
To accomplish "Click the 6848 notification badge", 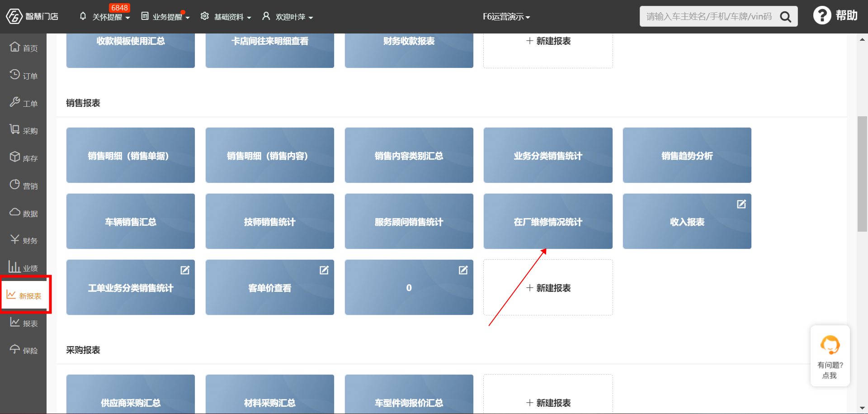I will 119,8.
